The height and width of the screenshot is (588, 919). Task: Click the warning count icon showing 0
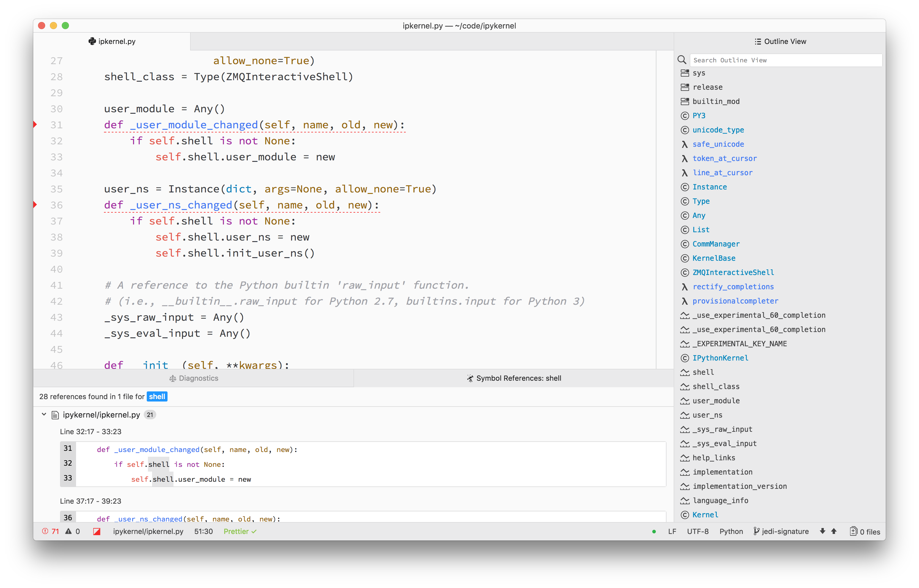click(x=71, y=531)
